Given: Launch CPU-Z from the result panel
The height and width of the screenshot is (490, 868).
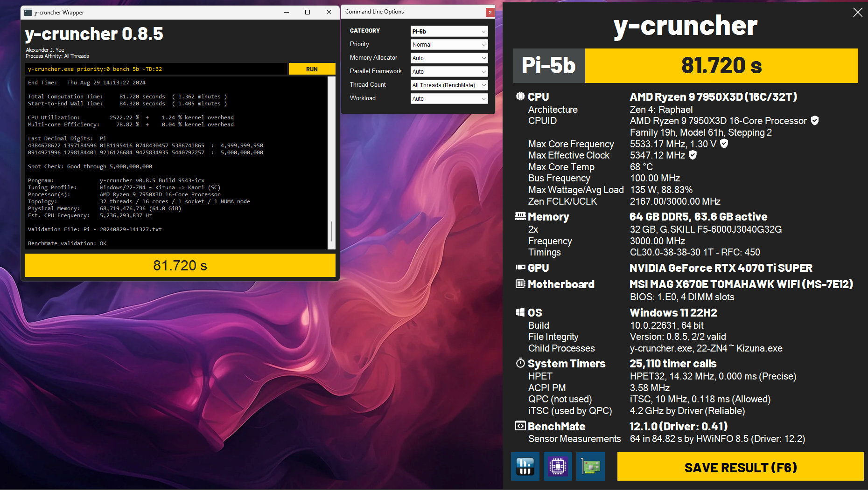Looking at the screenshot, I should tap(558, 466).
